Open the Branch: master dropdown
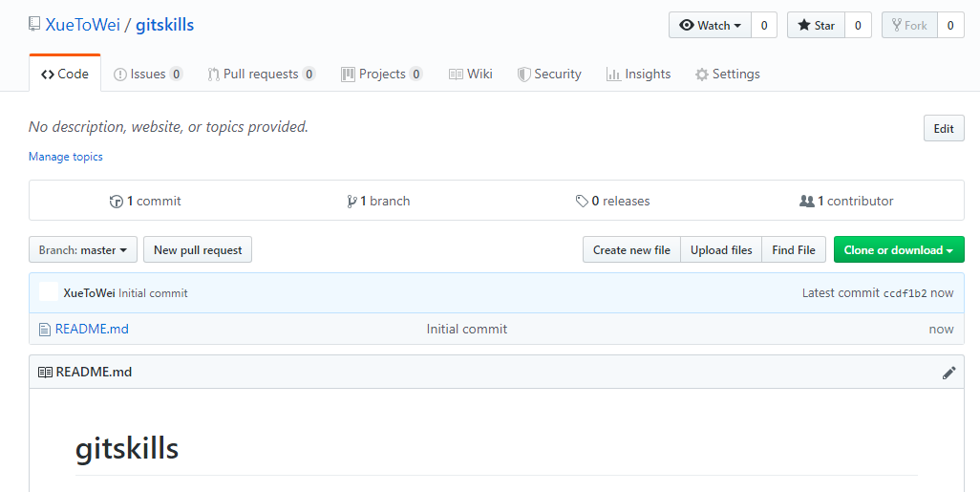Viewport: 980px width, 492px height. (x=82, y=250)
